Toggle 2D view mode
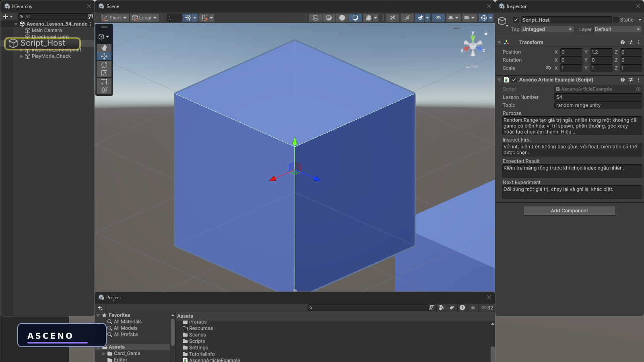The image size is (644, 362). [x=392, y=18]
